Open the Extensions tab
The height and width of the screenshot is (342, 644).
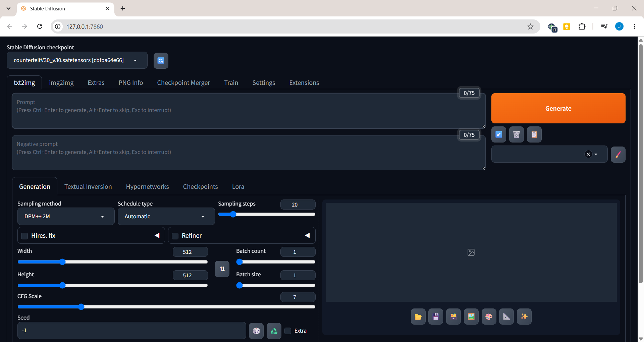click(304, 82)
